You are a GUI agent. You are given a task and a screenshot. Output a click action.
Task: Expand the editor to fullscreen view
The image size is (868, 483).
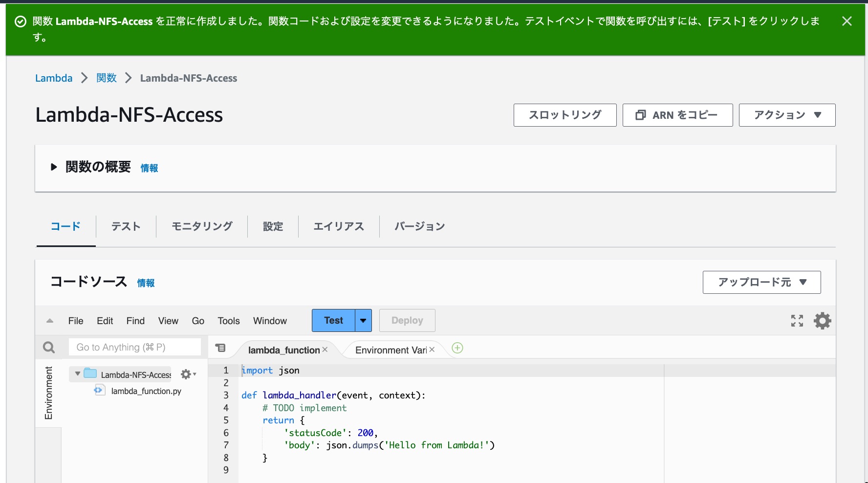pos(797,321)
